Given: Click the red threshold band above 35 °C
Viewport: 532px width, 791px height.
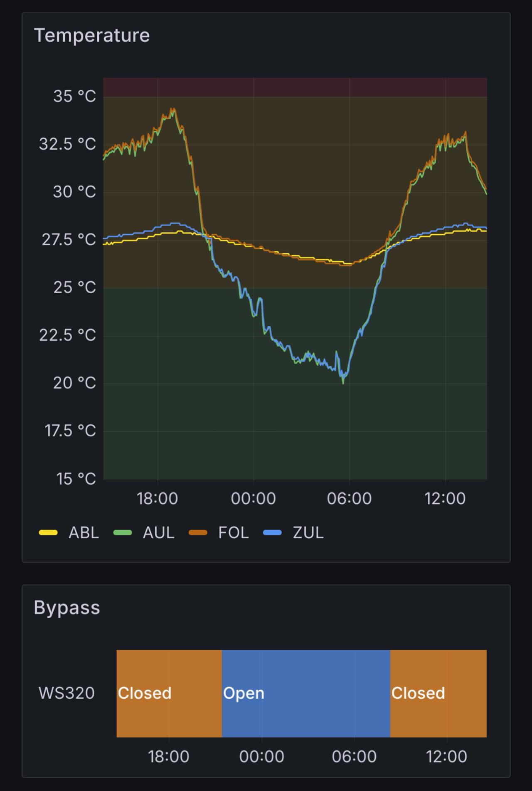Looking at the screenshot, I should click(x=295, y=87).
